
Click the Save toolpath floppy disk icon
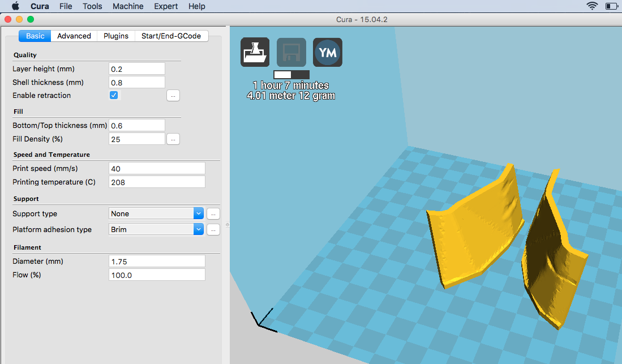291,52
